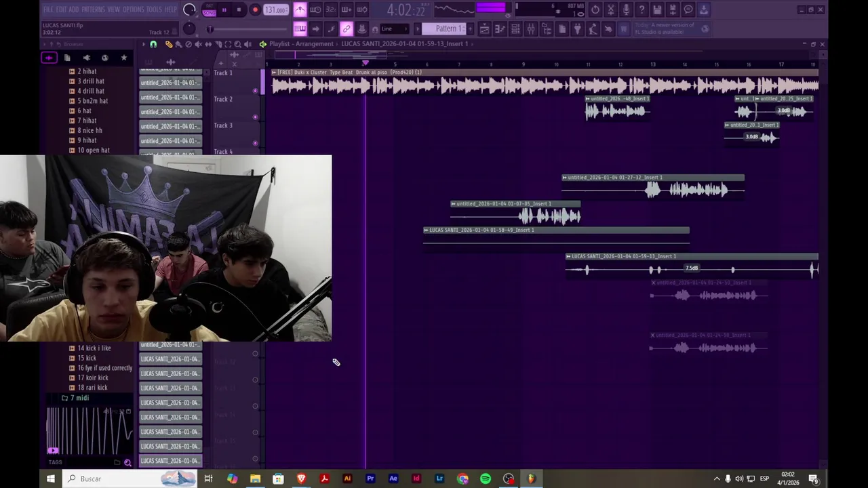The width and height of the screenshot is (868, 488).
Task: Open the Channel rack icon
Action: pos(515,28)
